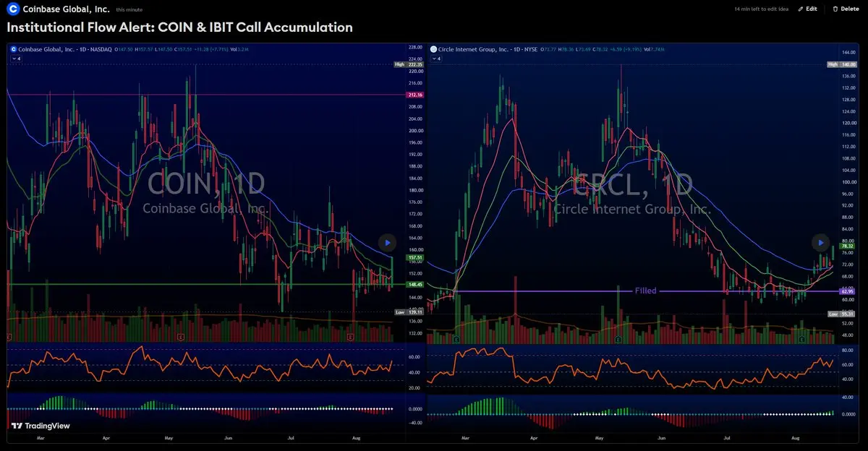This screenshot has width=868, height=451.
Task: Play the CRCL chart with its play button
Action: tap(820, 243)
